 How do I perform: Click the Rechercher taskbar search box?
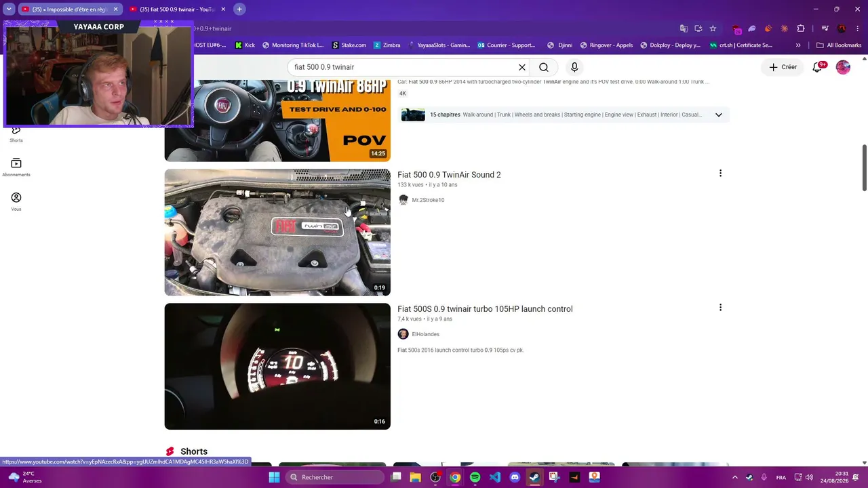336,477
